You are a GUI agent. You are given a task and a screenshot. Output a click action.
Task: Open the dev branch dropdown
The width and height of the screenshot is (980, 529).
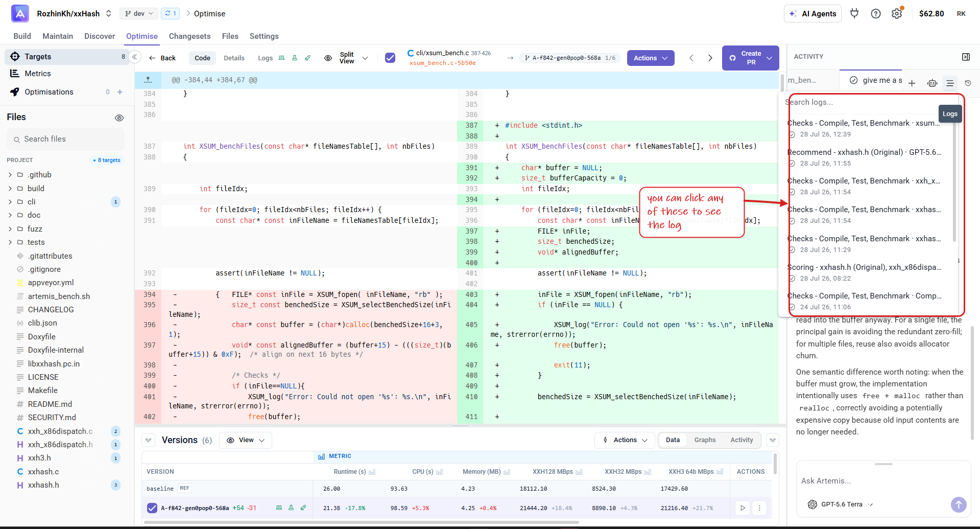pyautogui.click(x=139, y=14)
